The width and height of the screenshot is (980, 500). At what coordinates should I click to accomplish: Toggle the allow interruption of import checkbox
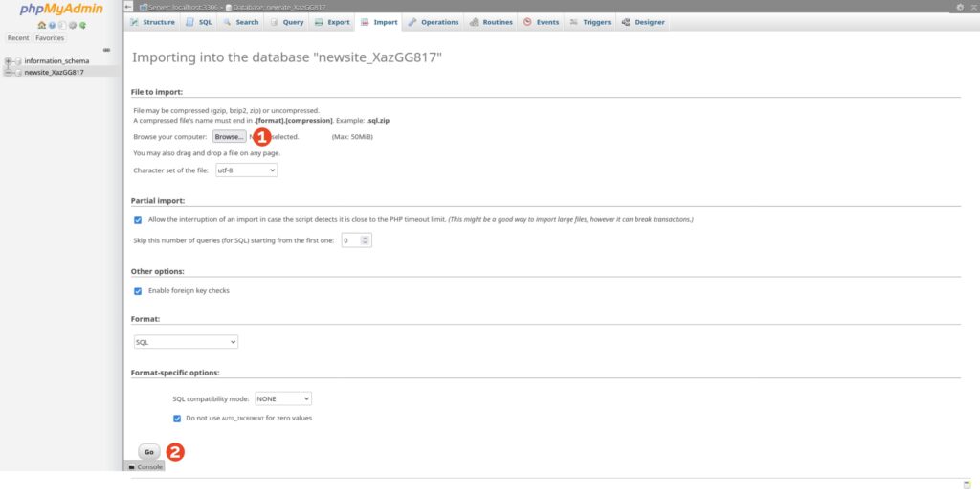(x=138, y=220)
